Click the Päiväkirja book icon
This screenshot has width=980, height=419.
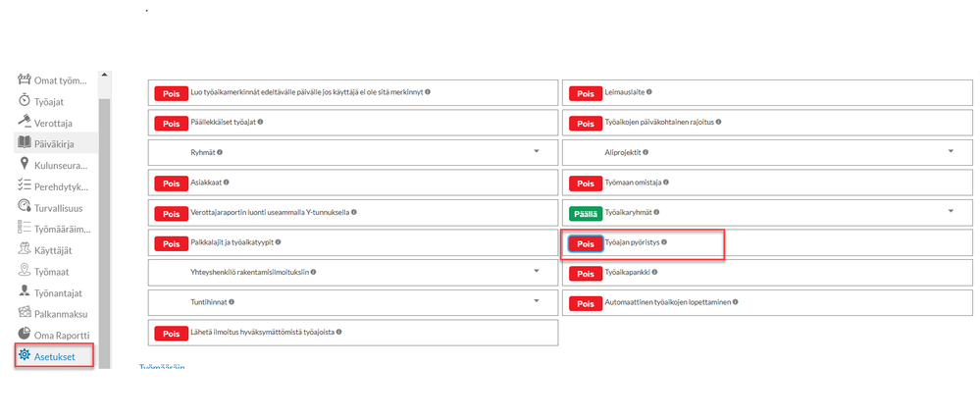(x=26, y=143)
